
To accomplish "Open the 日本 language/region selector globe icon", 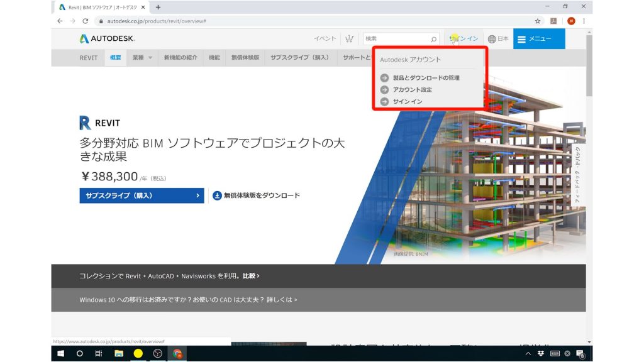I will (x=494, y=38).
